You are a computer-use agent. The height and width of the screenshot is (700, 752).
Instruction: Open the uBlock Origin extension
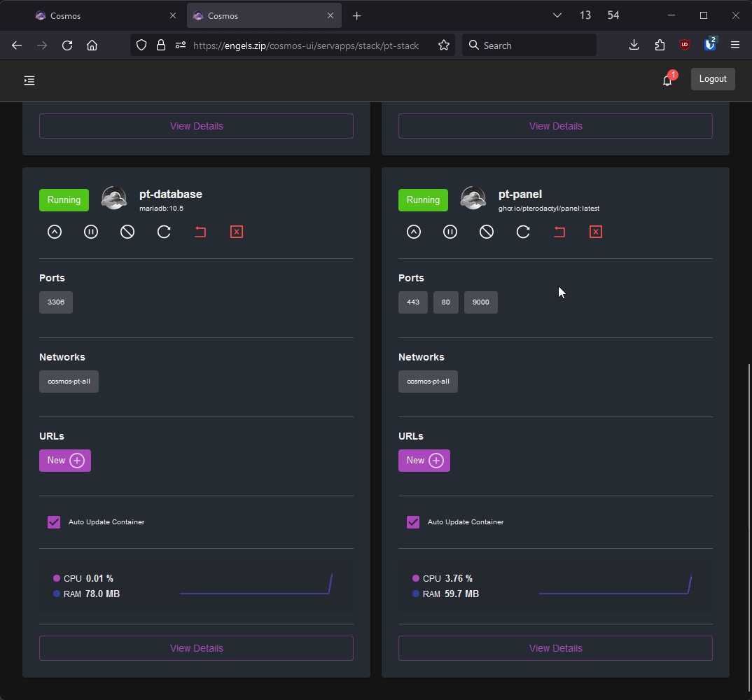(685, 45)
